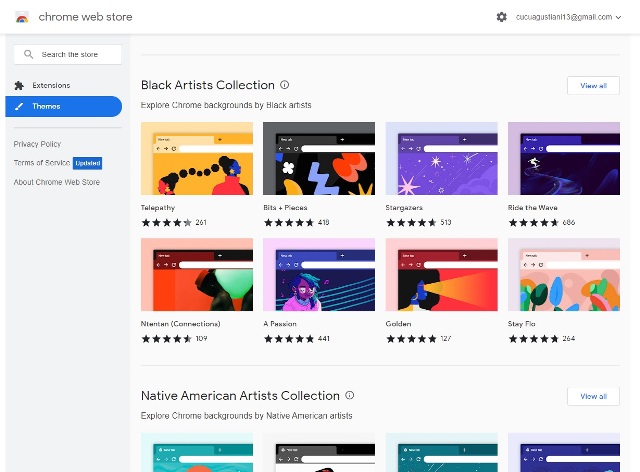Click the chrome web store title text

click(x=85, y=17)
